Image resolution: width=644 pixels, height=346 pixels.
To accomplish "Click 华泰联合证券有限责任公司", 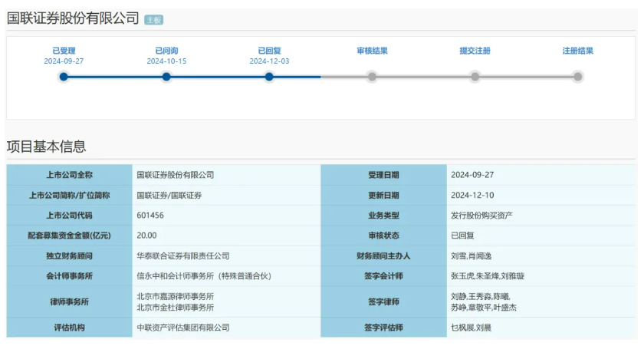I will point(183,255).
